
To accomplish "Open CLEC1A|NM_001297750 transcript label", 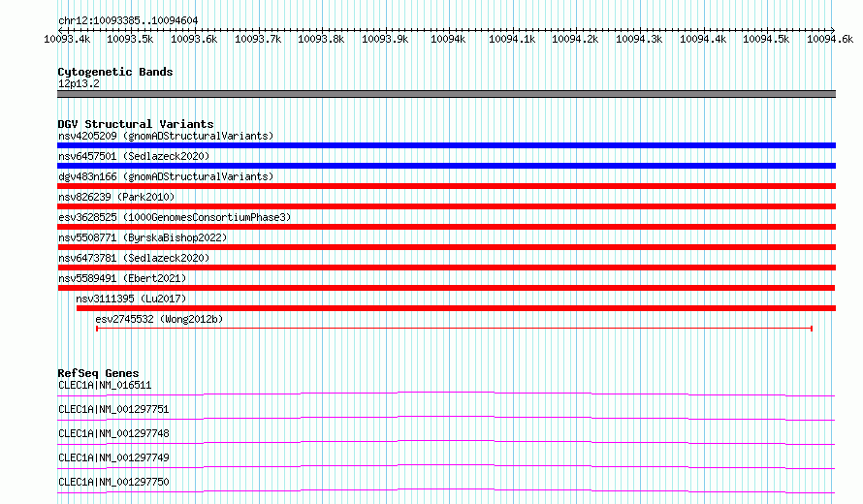I will [113, 482].
